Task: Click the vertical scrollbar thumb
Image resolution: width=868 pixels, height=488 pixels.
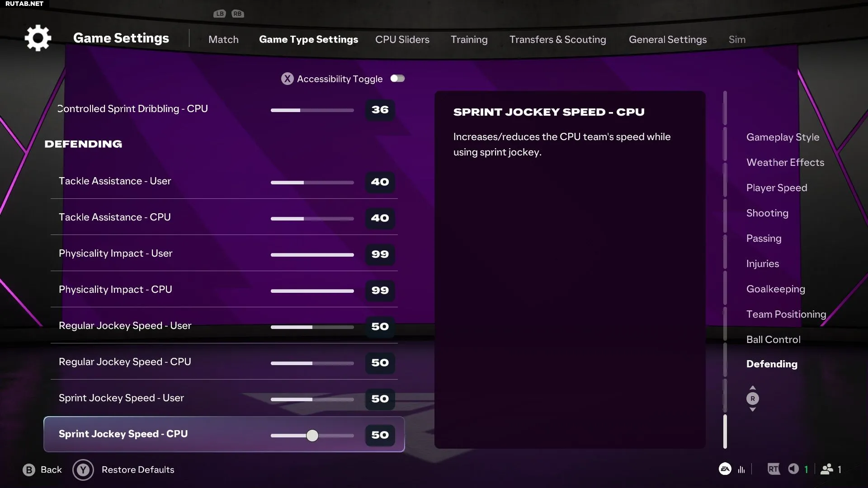Action: 725,432
